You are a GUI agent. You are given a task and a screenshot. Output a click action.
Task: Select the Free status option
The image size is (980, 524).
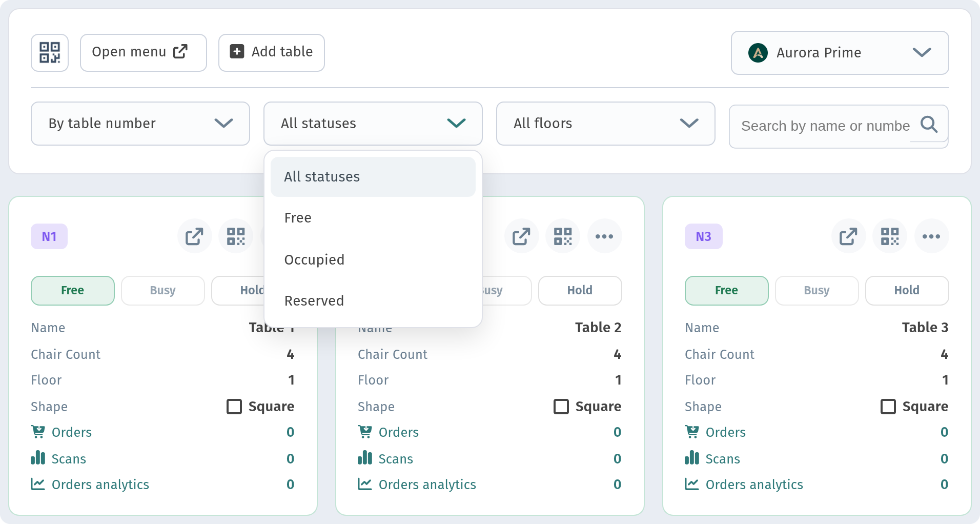tap(373, 218)
